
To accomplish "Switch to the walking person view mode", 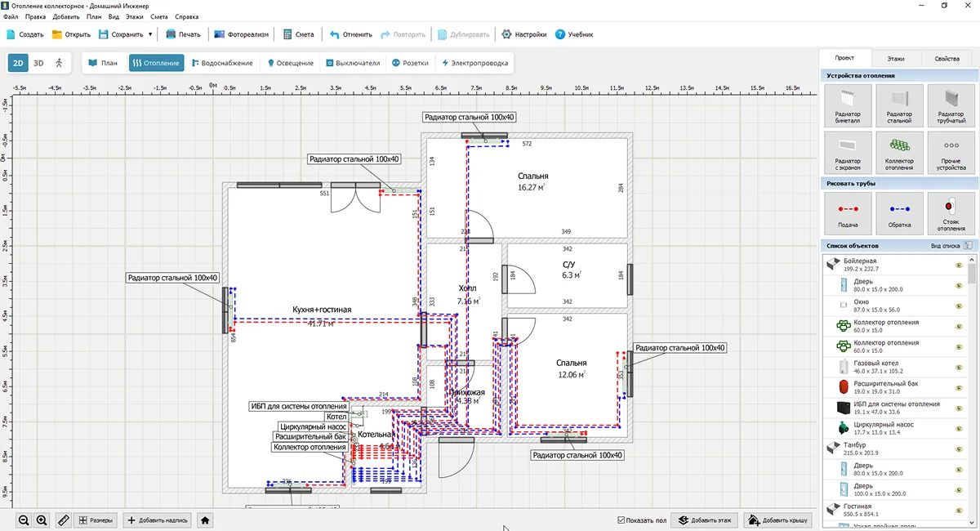I will [59, 63].
